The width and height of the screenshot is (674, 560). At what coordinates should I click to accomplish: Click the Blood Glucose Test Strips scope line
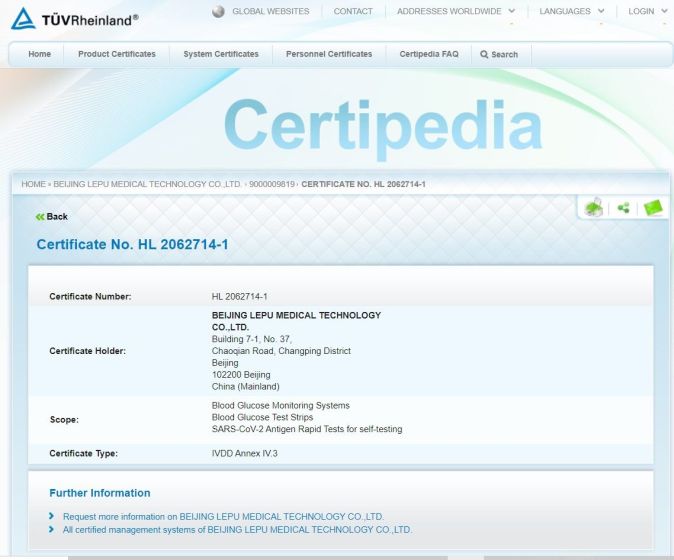click(x=262, y=417)
